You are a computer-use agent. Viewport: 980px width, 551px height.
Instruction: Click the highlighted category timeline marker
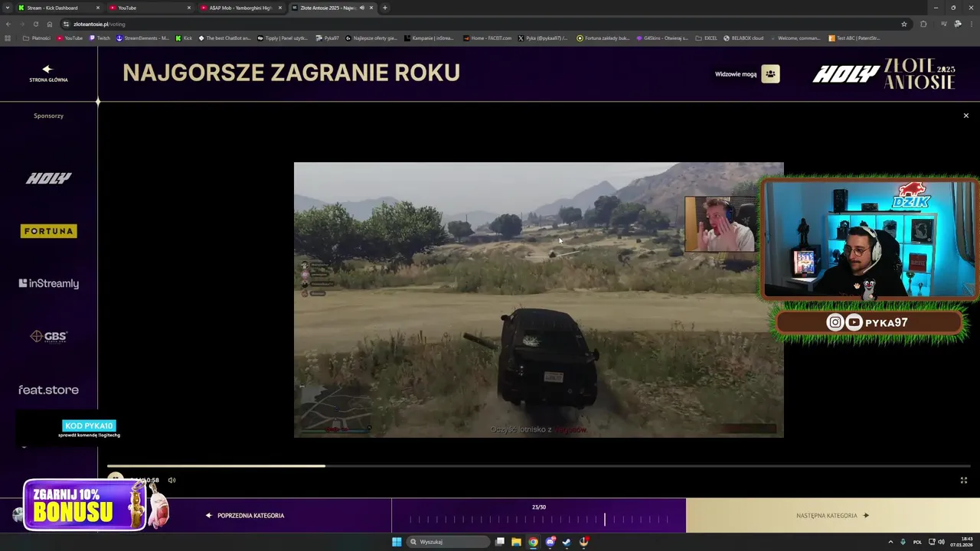pos(604,520)
